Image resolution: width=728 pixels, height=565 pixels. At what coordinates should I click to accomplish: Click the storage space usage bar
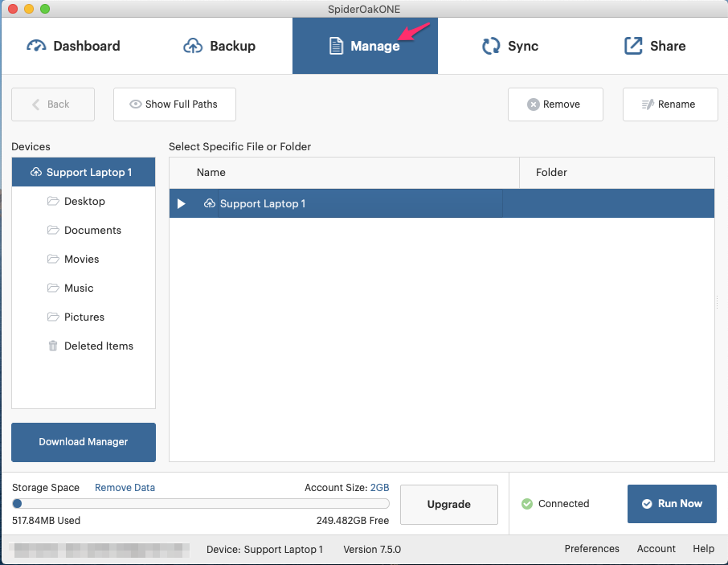tap(201, 504)
